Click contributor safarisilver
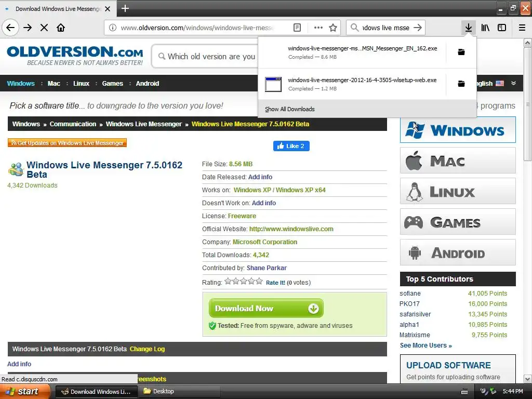Image resolution: width=532 pixels, height=399 pixels. [x=415, y=314]
